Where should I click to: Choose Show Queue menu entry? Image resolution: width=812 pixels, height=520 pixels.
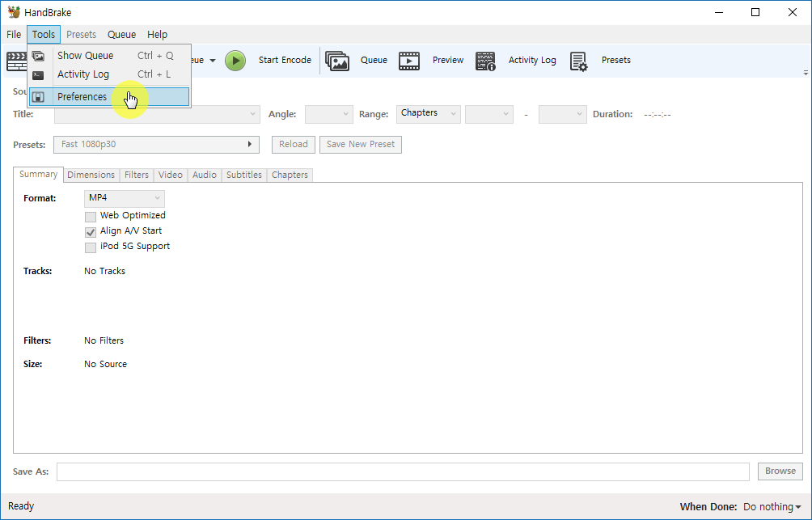tap(109, 56)
